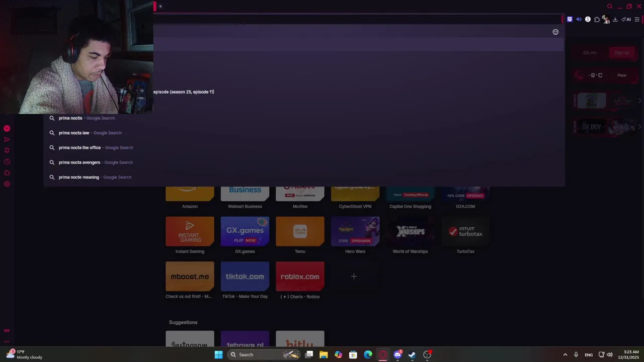This screenshot has width=644, height=362.
Task: Open the Walmart Business speed dial tile
Action: point(245,194)
